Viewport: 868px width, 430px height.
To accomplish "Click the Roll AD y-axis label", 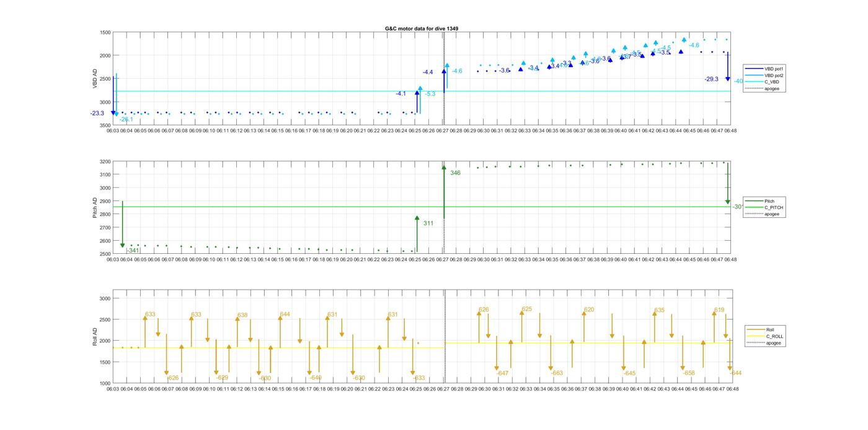I will 95,336.
